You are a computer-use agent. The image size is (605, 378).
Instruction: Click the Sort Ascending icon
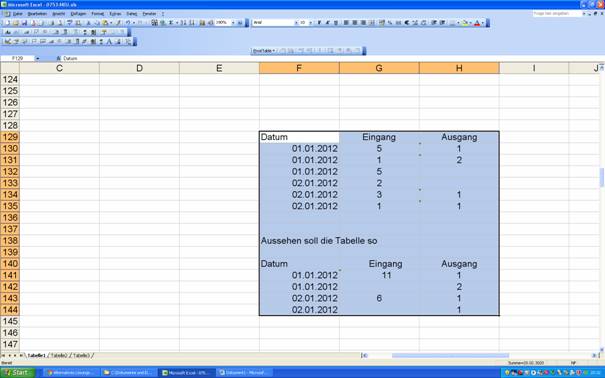[184, 23]
